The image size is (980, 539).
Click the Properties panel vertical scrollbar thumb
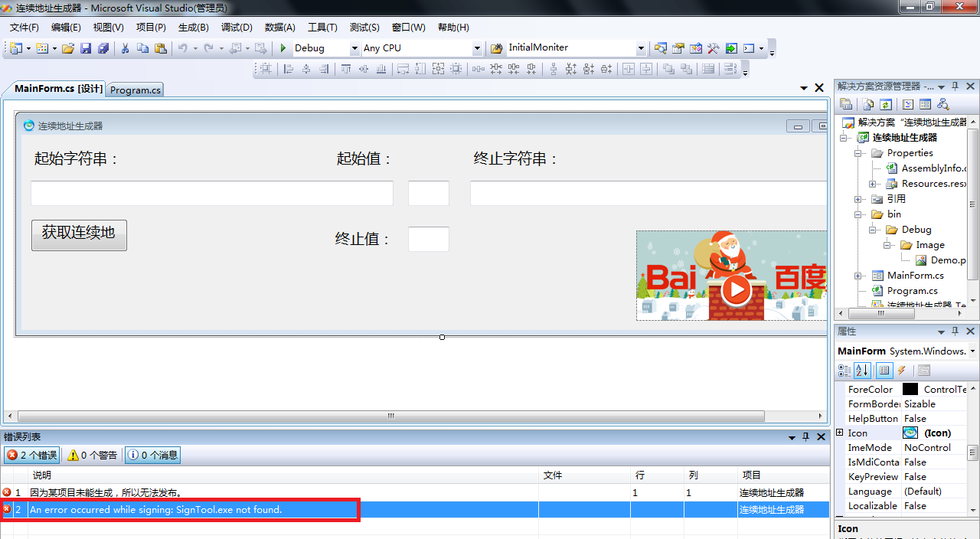tap(972, 452)
